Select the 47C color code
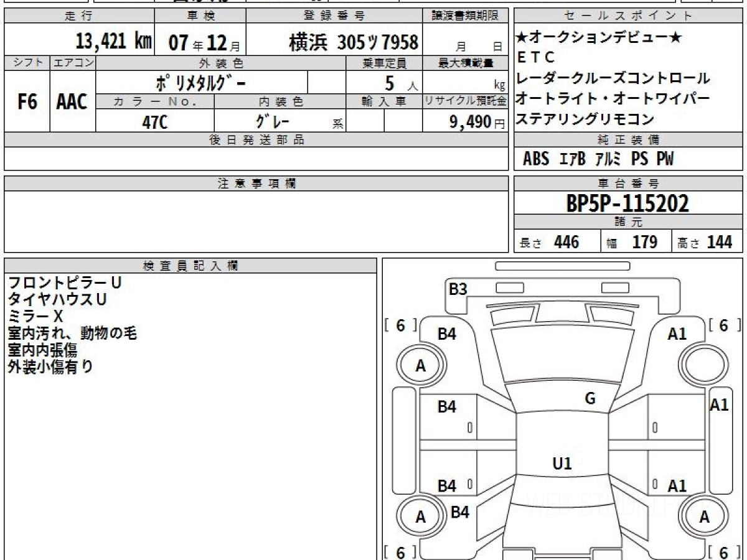The height and width of the screenshot is (560, 747). [155, 122]
